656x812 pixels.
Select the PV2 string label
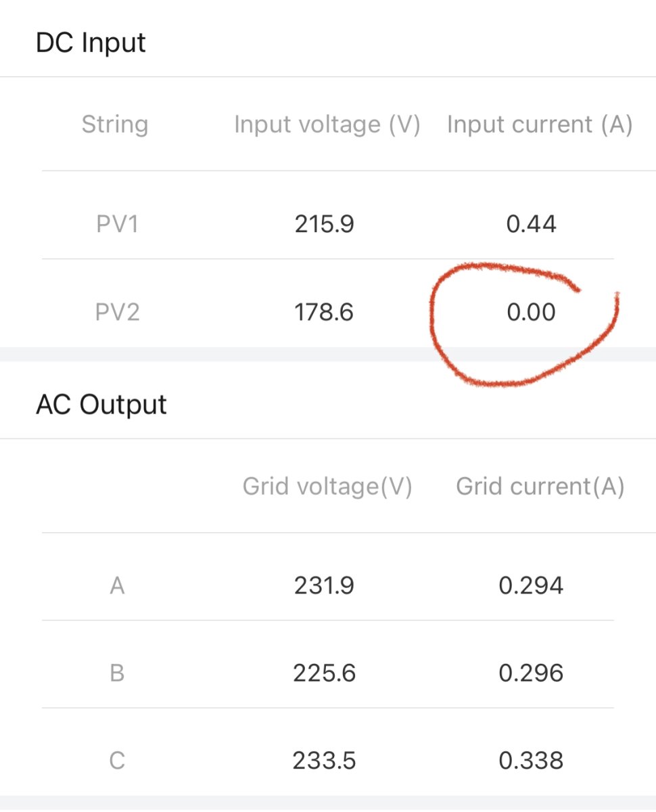point(117,313)
